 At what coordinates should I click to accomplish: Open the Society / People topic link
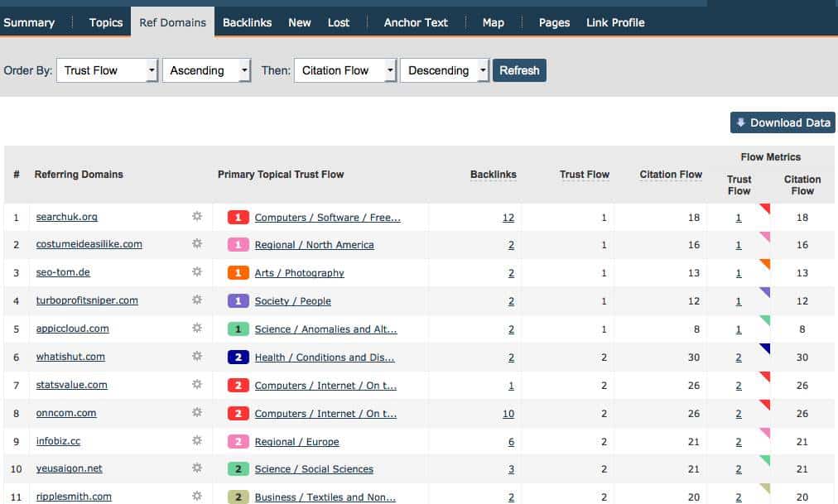293,300
